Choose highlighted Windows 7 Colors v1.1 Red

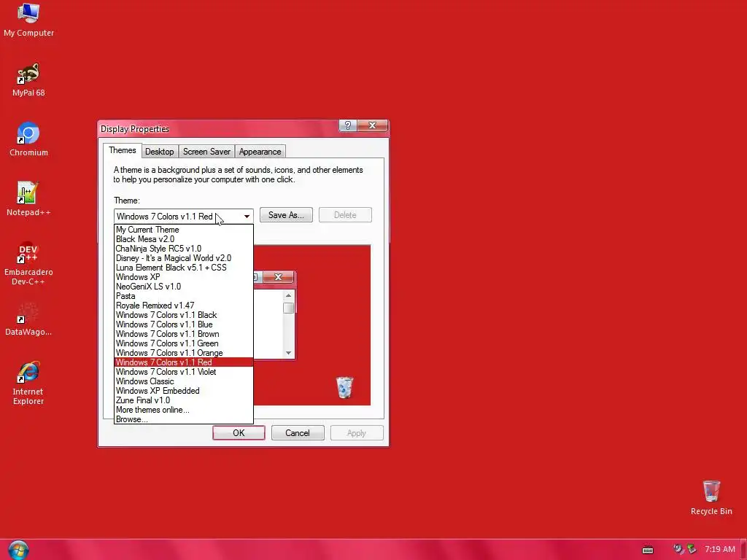pos(184,362)
